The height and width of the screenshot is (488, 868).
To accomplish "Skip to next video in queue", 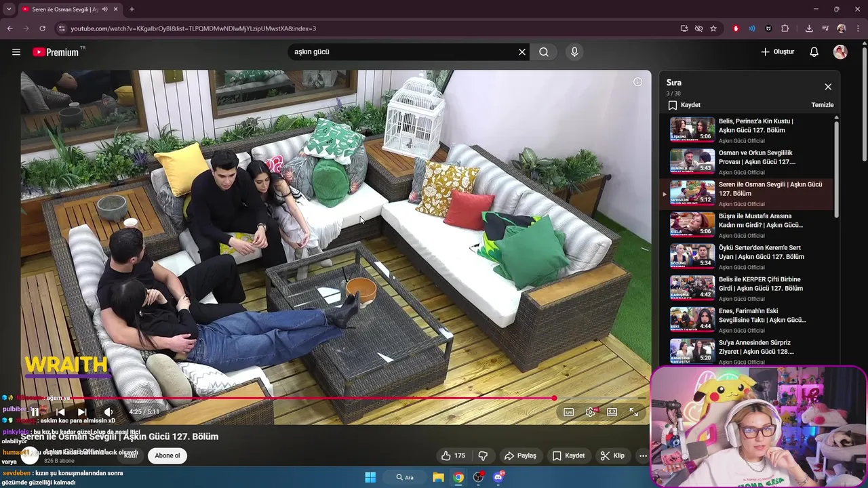I will pyautogui.click(x=82, y=411).
